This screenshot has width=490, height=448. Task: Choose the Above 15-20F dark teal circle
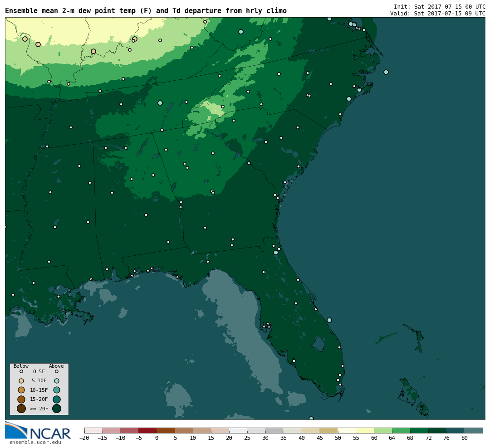click(57, 399)
